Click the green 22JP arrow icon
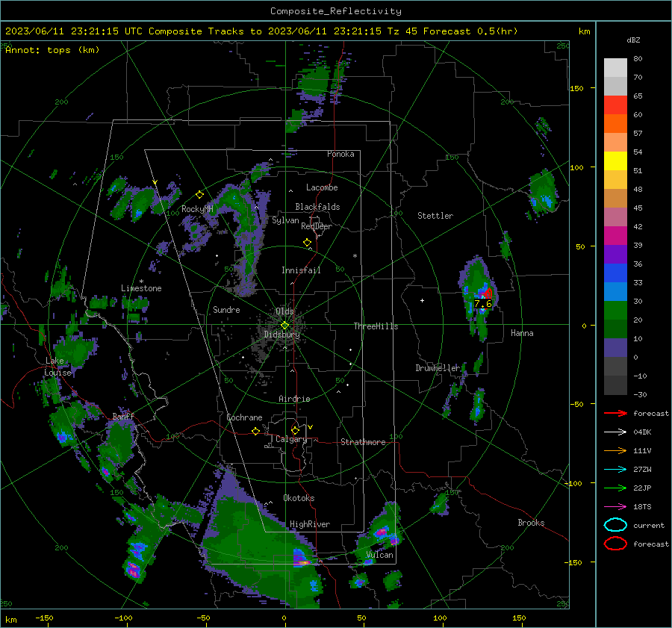 (615, 488)
